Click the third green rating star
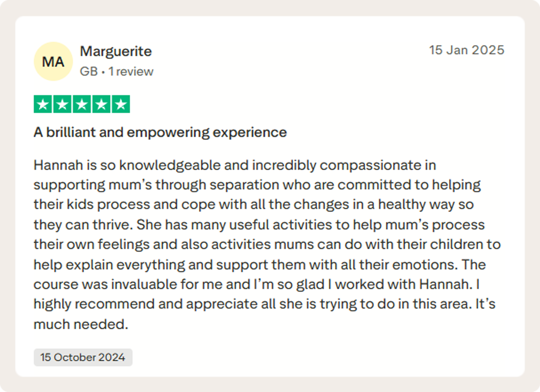 82,104
